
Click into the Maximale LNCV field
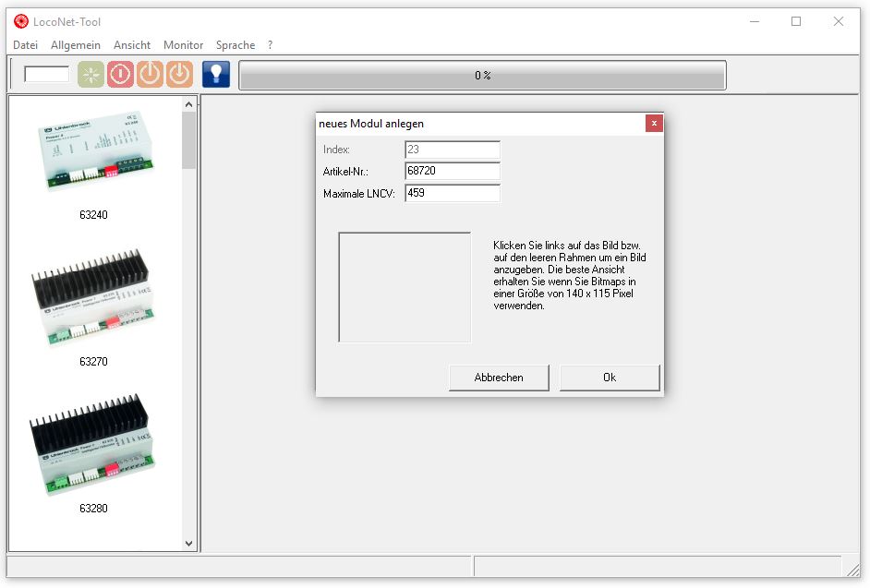pyautogui.click(x=453, y=193)
